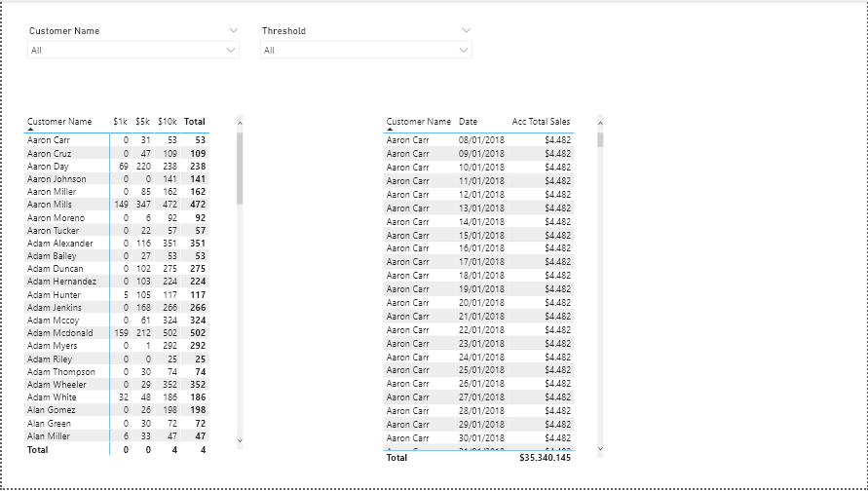Select Aaron Carr row in left table
This screenshot has height=491, width=868.
pyautogui.click(x=116, y=140)
